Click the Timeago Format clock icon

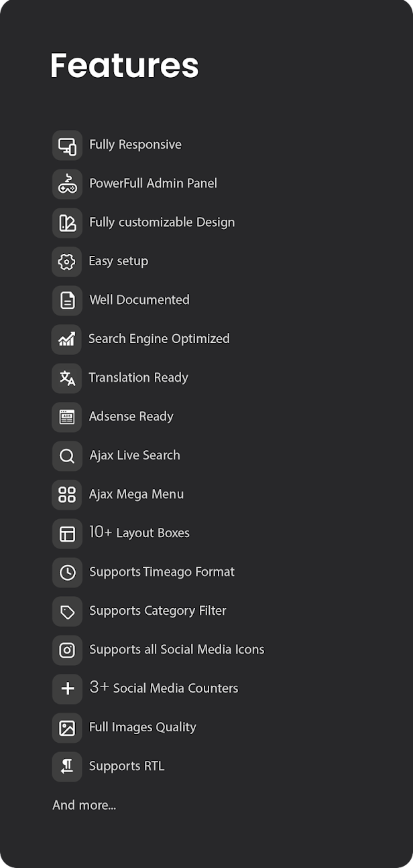(67, 573)
